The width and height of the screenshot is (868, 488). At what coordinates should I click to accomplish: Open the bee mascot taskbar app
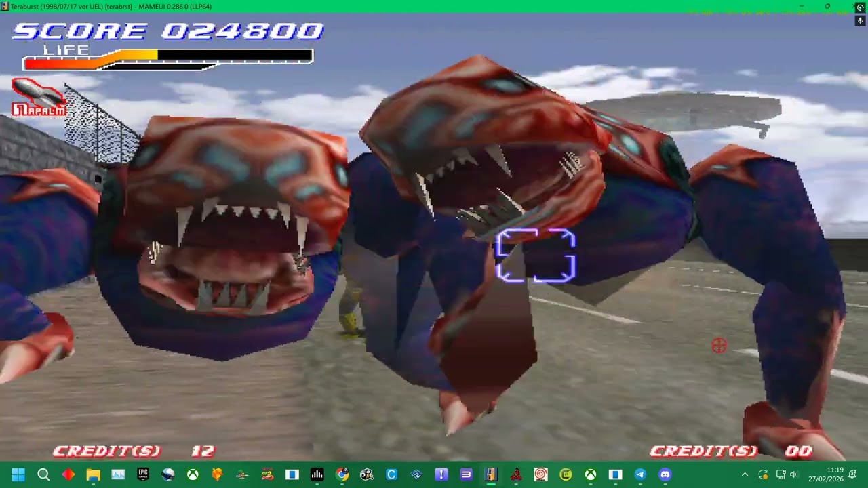367,474
